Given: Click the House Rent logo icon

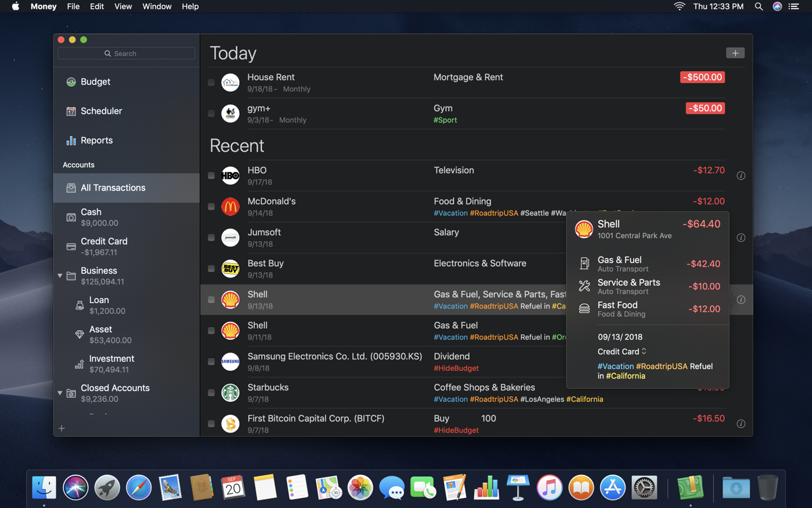Looking at the screenshot, I should (230, 83).
